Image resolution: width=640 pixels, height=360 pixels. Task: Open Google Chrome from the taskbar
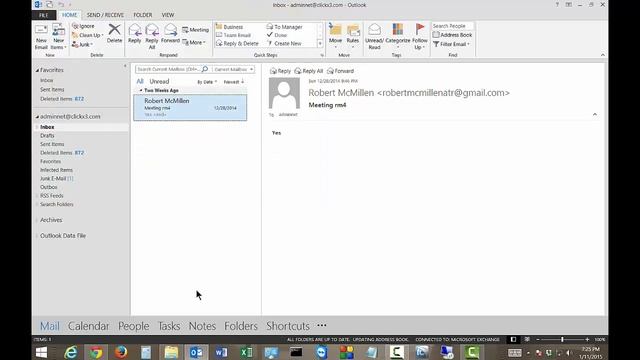pos(96,352)
